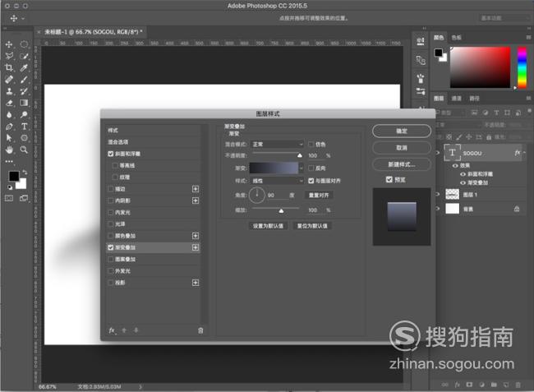Toggle Quick Mask mode icon
Viewport: 534px width, 392px height.
(9, 198)
